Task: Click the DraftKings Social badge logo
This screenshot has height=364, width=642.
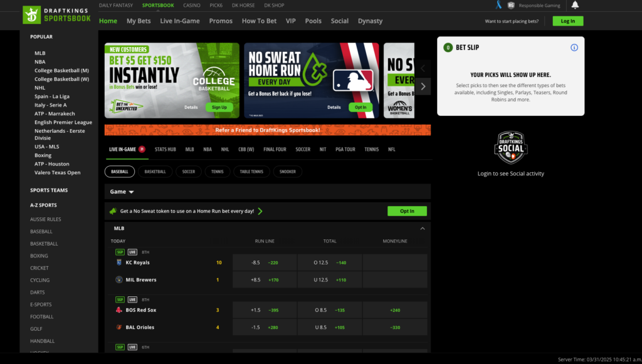Action: [x=511, y=148]
